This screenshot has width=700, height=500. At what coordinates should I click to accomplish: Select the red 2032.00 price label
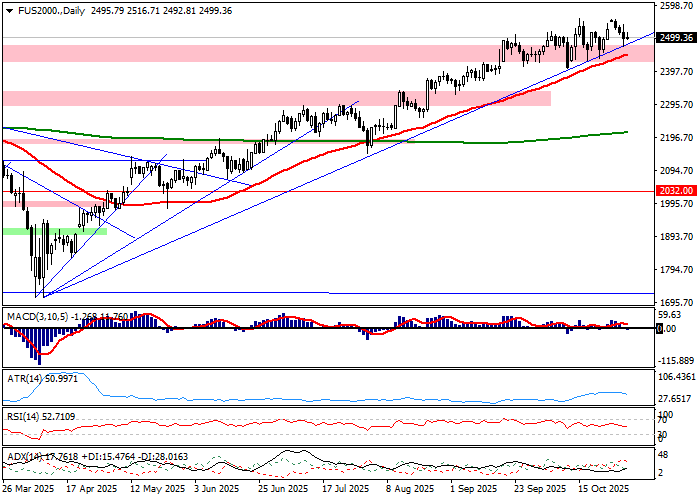[x=676, y=190]
